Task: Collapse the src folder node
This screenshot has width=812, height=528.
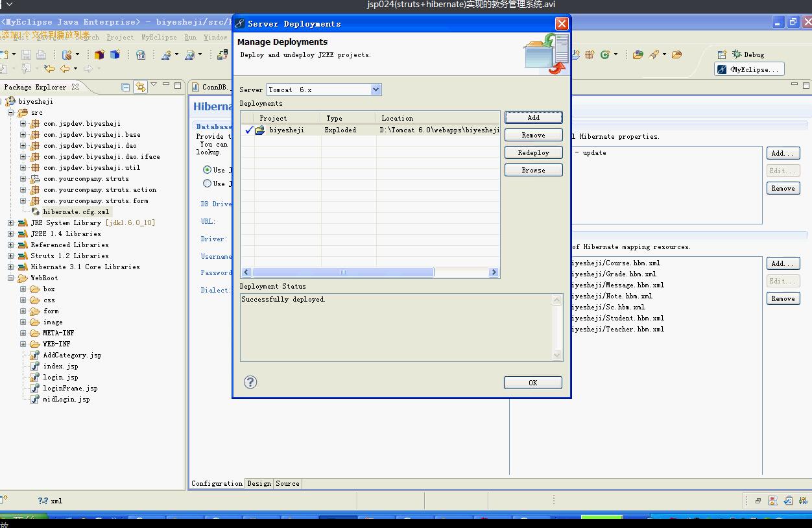Action: click(10, 112)
